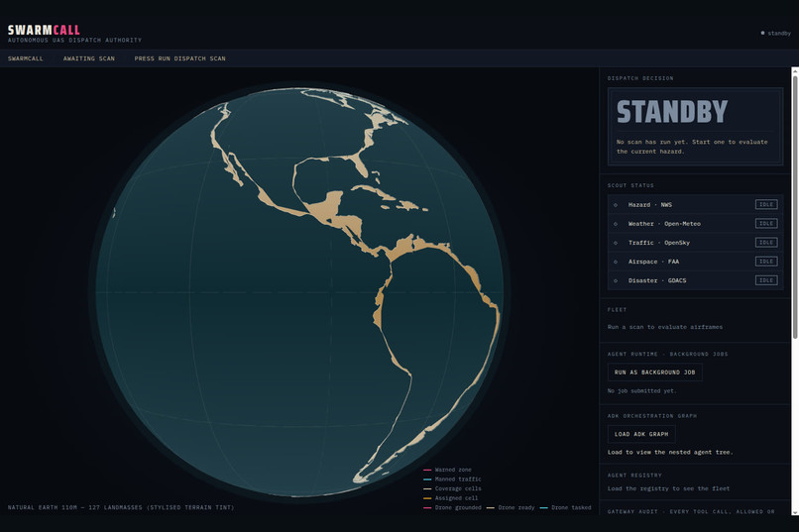Click the 'Natural Earth 110M' map caption

click(x=121, y=507)
